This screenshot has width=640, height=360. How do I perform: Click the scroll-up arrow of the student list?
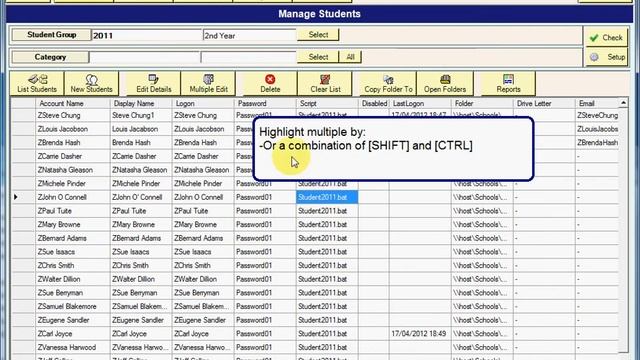(623, 103)
